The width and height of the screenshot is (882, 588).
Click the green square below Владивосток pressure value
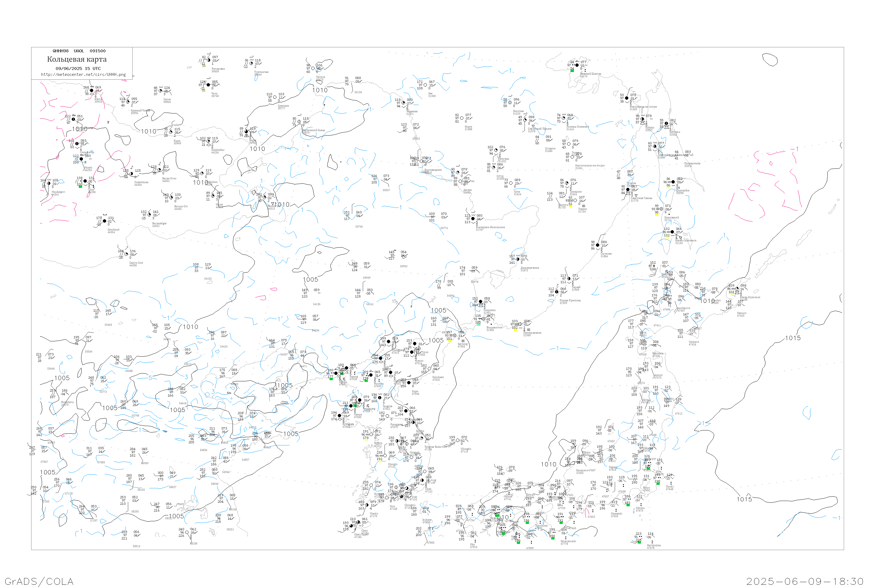point(479,325)
